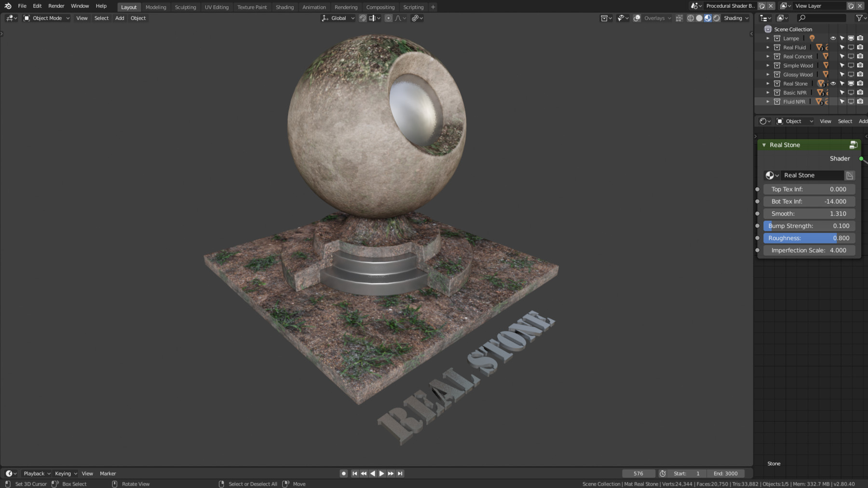Enable snapping via the magnet icon
The image size is (868, 488).
363,18
